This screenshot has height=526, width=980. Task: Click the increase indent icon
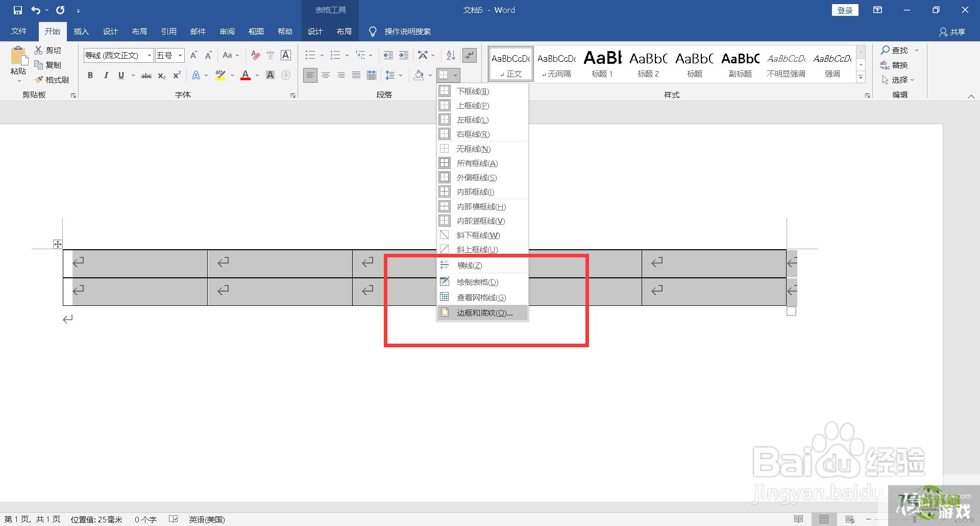(x=404, y=55)
